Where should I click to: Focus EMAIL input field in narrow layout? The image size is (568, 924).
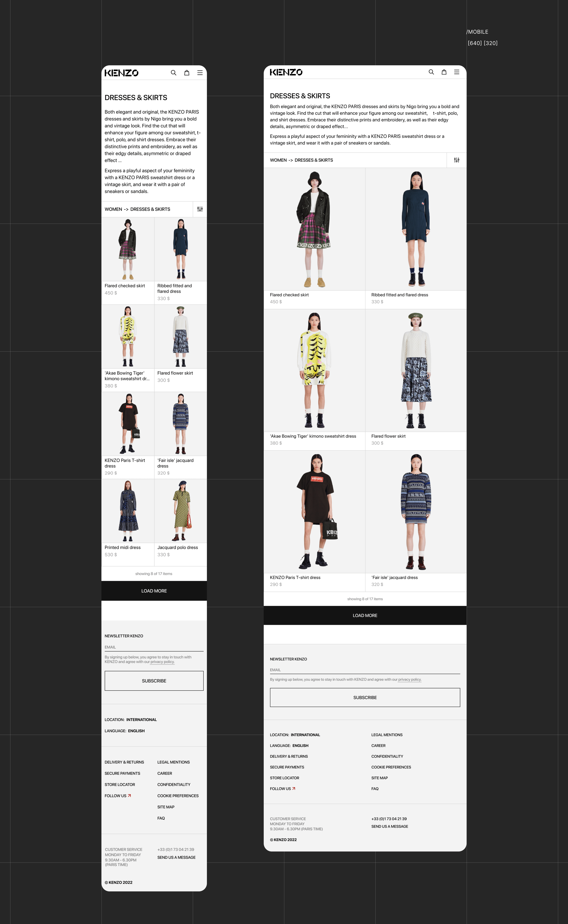(x=154, y=647)
